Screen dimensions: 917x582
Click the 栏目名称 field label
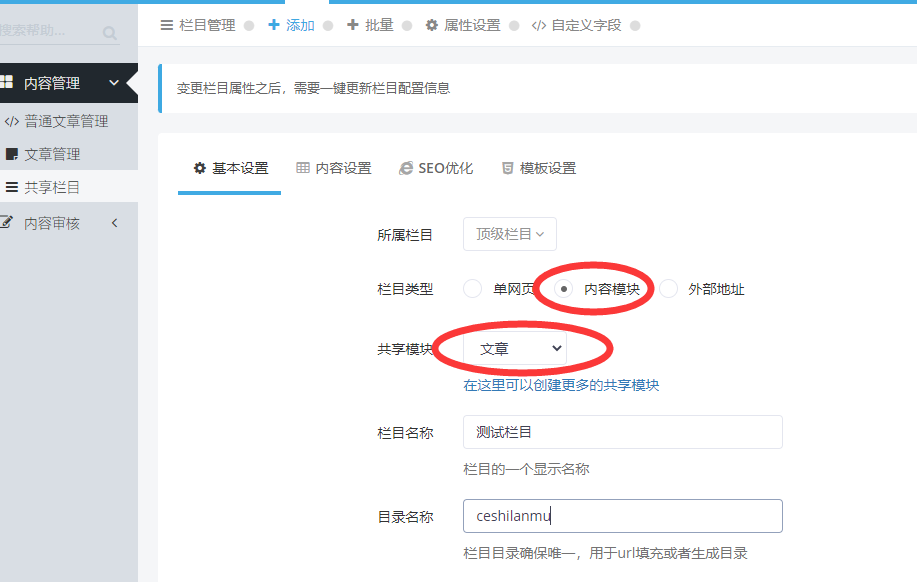[405, 433]
